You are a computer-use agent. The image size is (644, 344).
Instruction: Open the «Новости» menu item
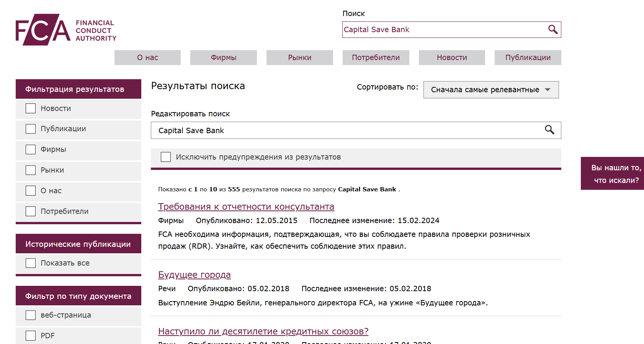[x=451, y=57]
